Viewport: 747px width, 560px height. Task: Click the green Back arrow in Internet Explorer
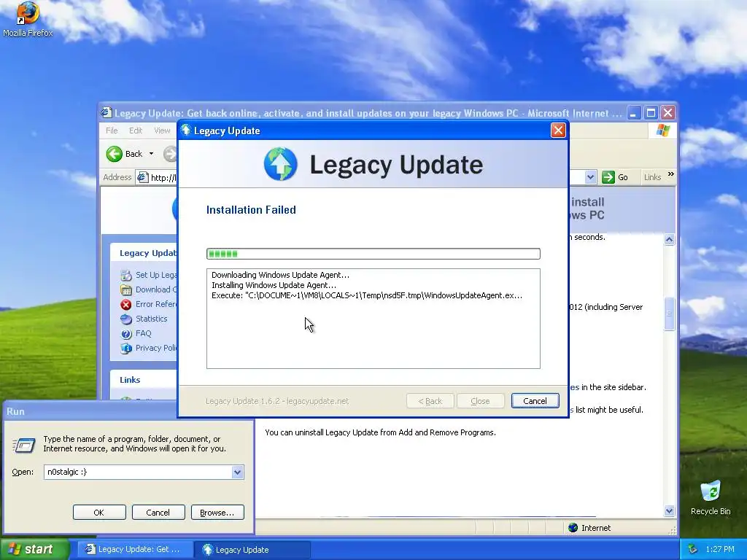click(x=115, y=154)
